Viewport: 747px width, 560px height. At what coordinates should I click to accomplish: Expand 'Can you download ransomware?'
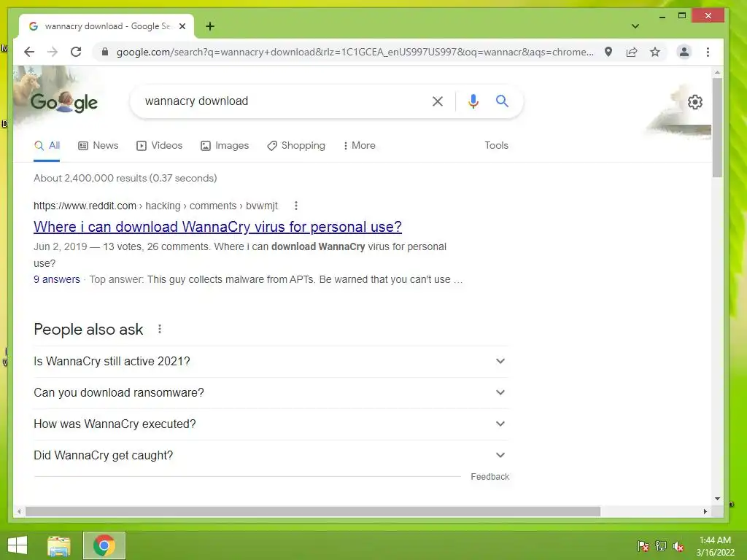click(271, 393)
